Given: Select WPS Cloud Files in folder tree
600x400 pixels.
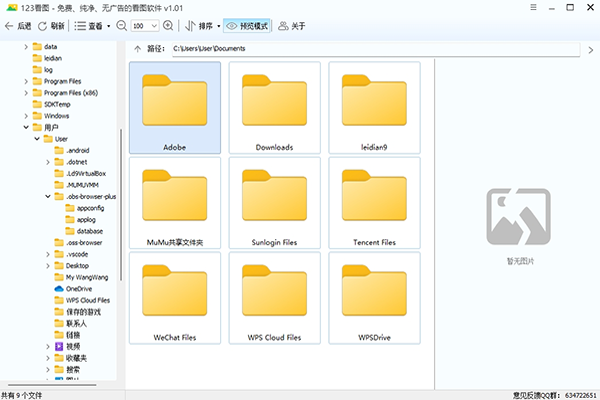Looking at the screenshot, I should (82, 300).
